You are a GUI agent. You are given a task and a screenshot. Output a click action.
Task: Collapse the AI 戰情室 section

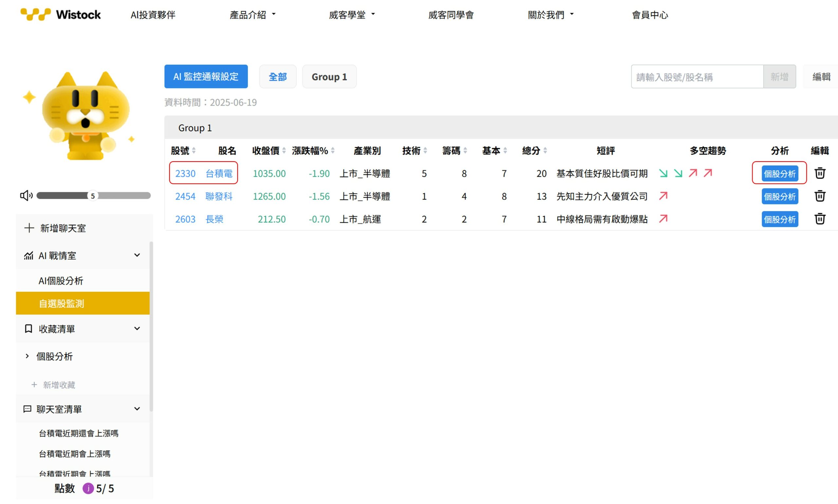coord(137,255)
